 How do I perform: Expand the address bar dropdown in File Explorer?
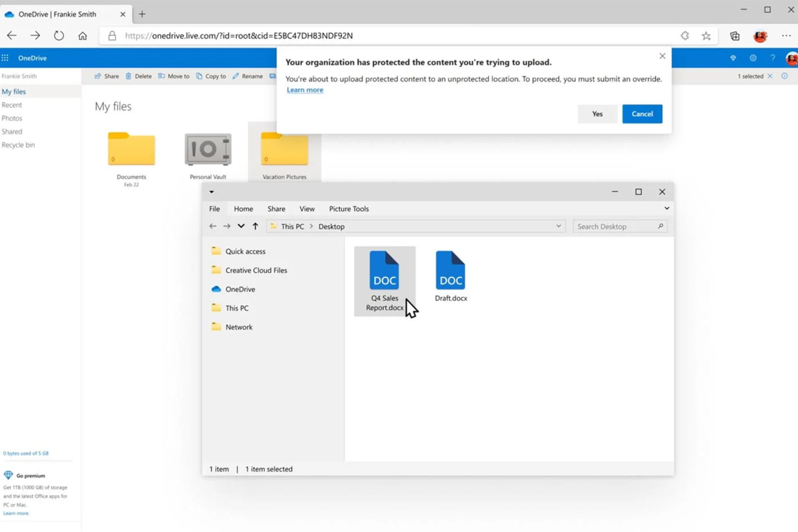coord(558,226)
